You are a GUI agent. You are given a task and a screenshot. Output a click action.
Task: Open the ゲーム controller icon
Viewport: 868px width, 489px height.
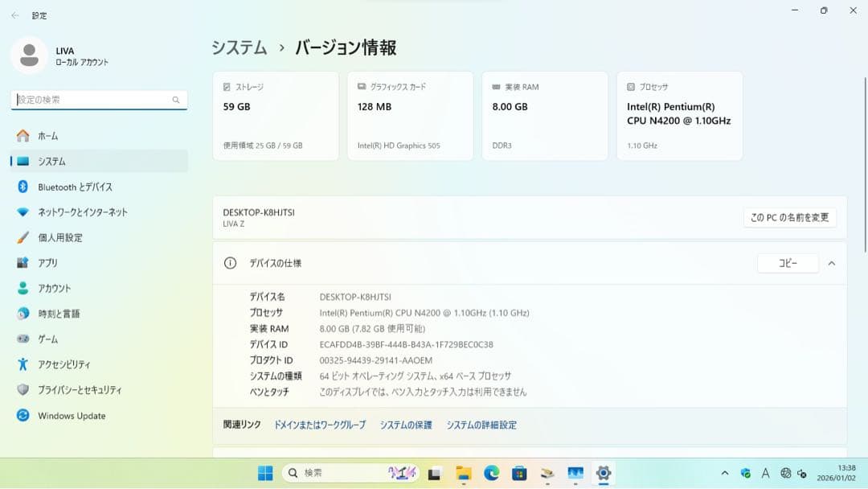coord(23,339)
